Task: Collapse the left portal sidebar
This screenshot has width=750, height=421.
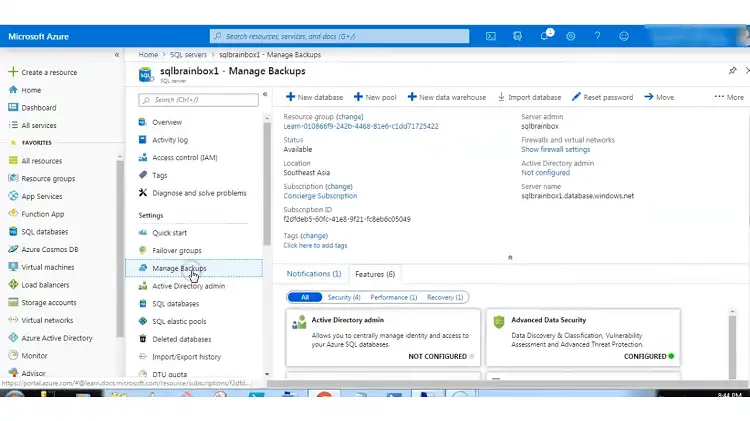Action: point(117,55)
